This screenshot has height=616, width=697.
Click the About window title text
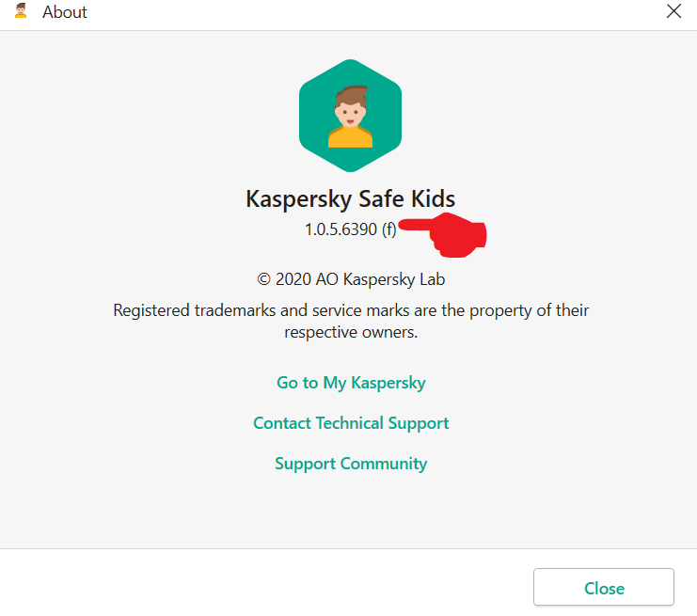65,12
